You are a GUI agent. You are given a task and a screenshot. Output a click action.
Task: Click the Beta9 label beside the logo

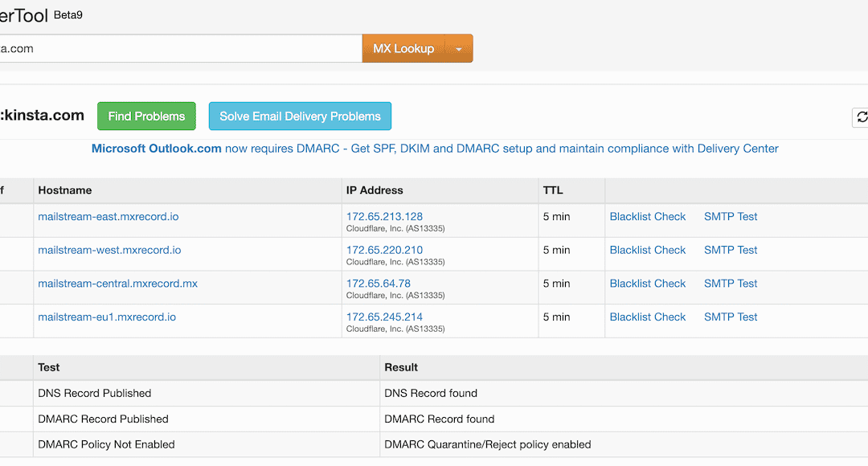pos(68,15)
